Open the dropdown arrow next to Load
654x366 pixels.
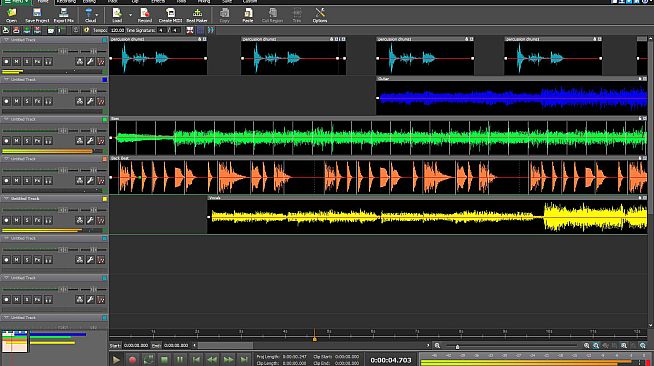tap(130, 15)
